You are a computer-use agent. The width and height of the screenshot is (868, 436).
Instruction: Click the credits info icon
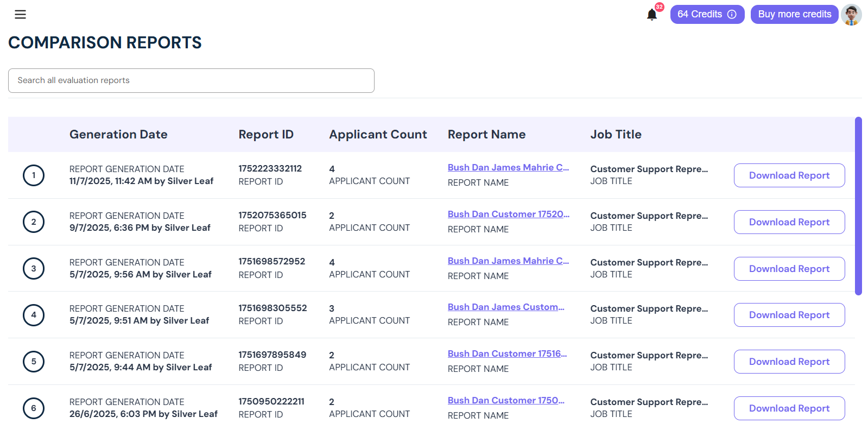[732, 14]
